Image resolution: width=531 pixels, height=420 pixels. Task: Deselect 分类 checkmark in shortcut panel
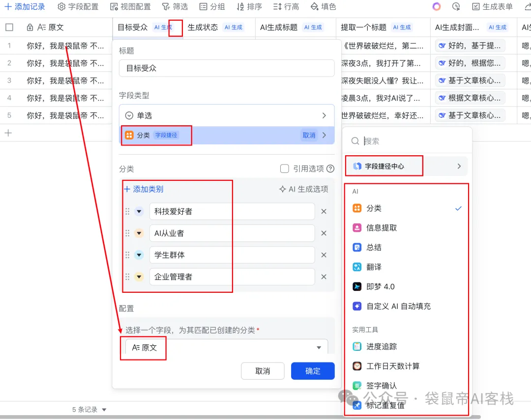[458, 208]
